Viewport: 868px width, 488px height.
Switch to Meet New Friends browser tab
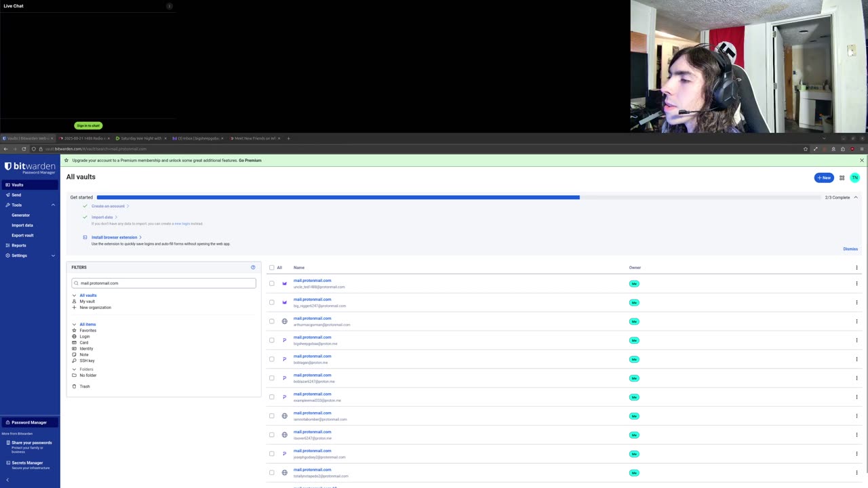click(254, 138)
